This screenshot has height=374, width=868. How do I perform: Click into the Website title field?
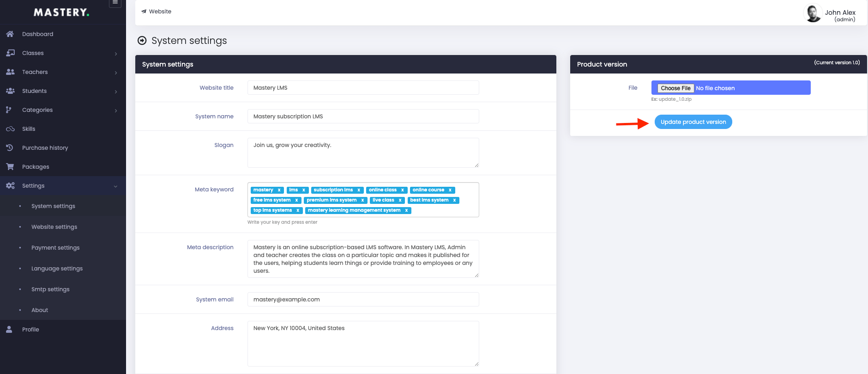click(x=363, y=87)
